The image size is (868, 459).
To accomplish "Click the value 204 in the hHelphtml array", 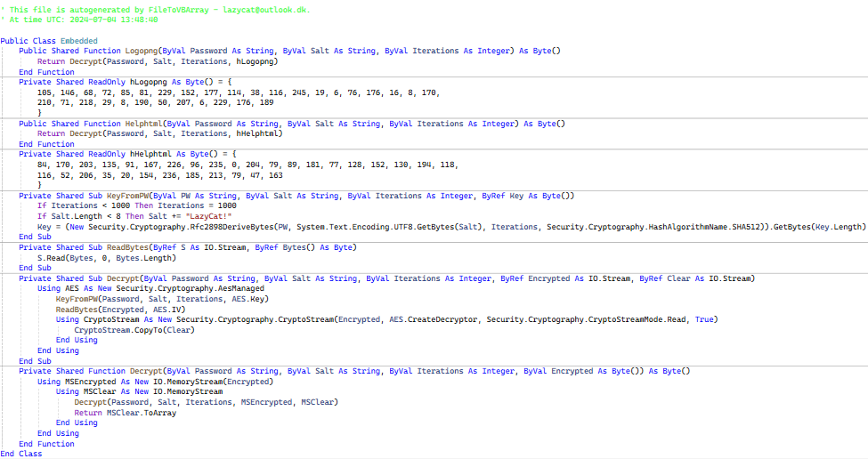I will tap(253, 165).
